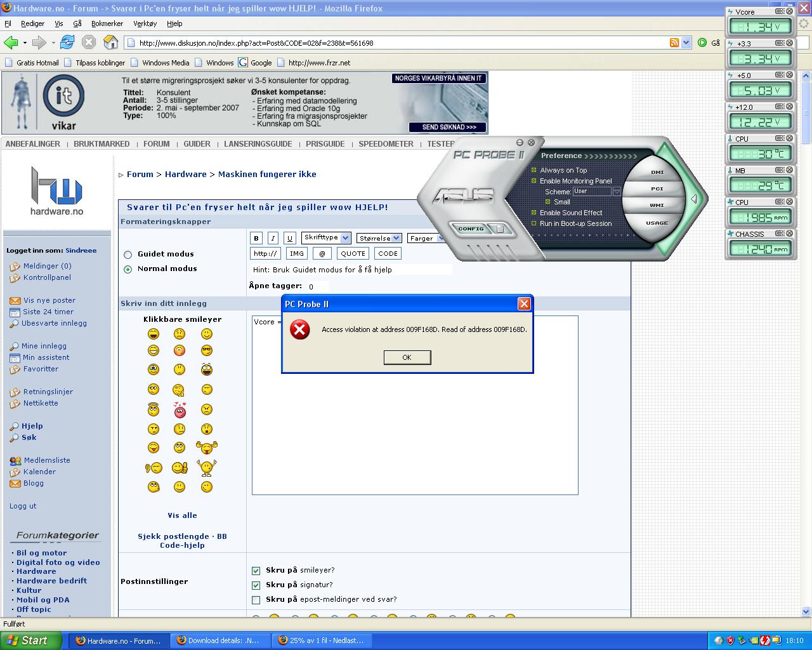Click the Firefox Forward arrow button
Viewport: 812px width, 650px height.
click(x=39, y=43)
